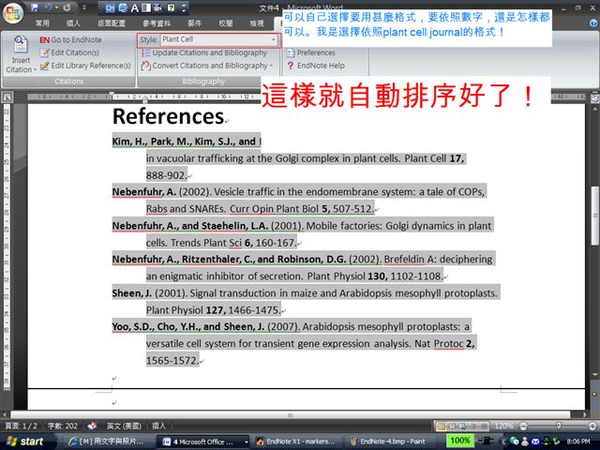Viewport: 600px width, 450px height.
Task: Click the Word help question mark icon
Action: coord(593,23)
